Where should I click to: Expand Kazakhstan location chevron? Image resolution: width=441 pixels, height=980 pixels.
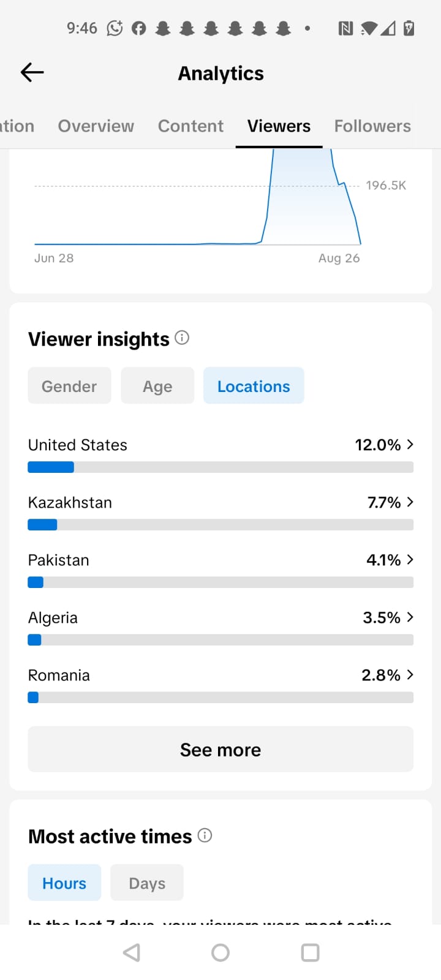410,502
